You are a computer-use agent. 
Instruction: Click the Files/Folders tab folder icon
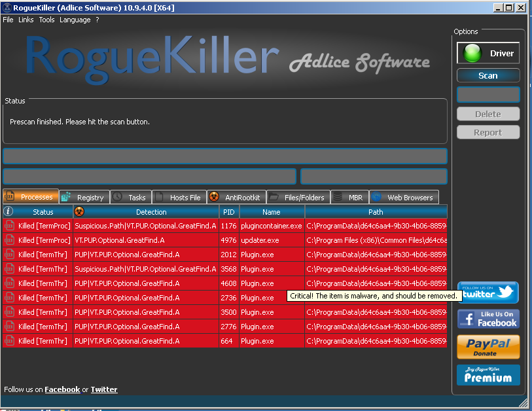tap(273, 196)
